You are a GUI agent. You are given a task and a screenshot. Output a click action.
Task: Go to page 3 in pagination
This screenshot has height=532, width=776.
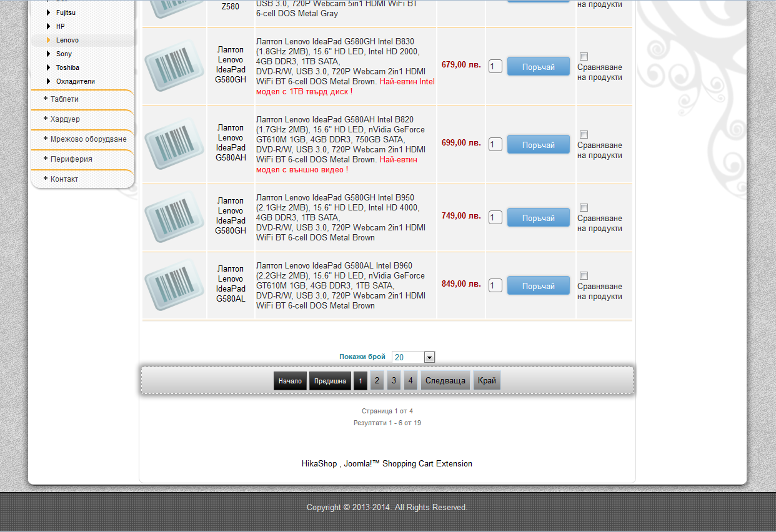click(394, 380)
